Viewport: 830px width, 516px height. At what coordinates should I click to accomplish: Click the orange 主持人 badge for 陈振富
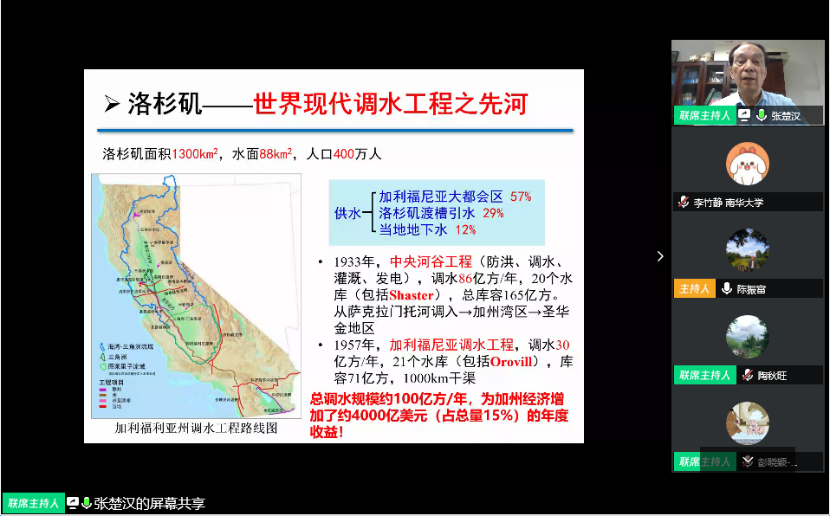(x=695, y=288)
